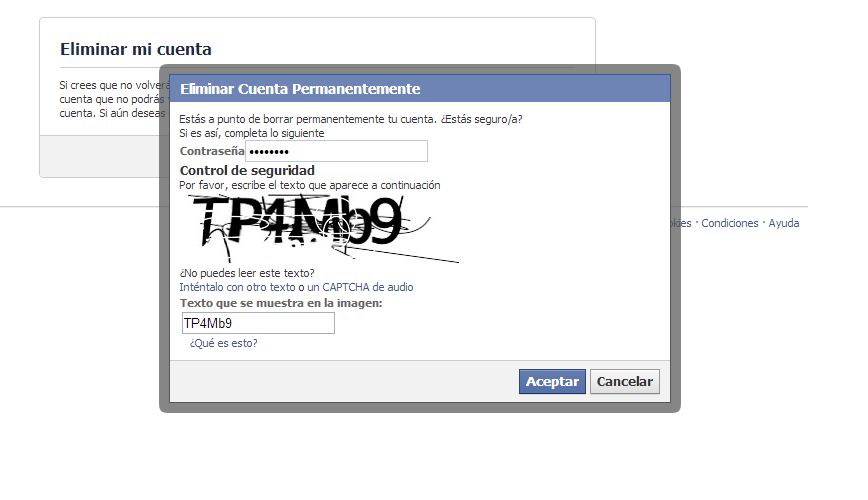
Task: Click the partially hidden Cookies footer link
Action: coord(681,223)
